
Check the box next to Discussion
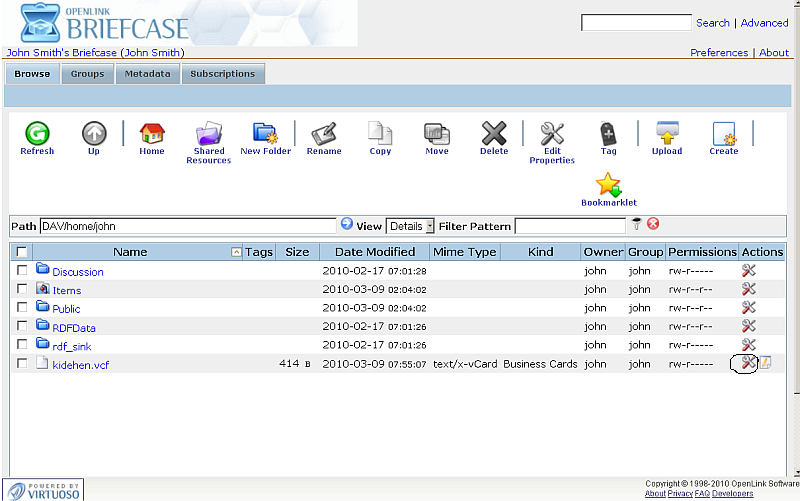coord(22,271)
